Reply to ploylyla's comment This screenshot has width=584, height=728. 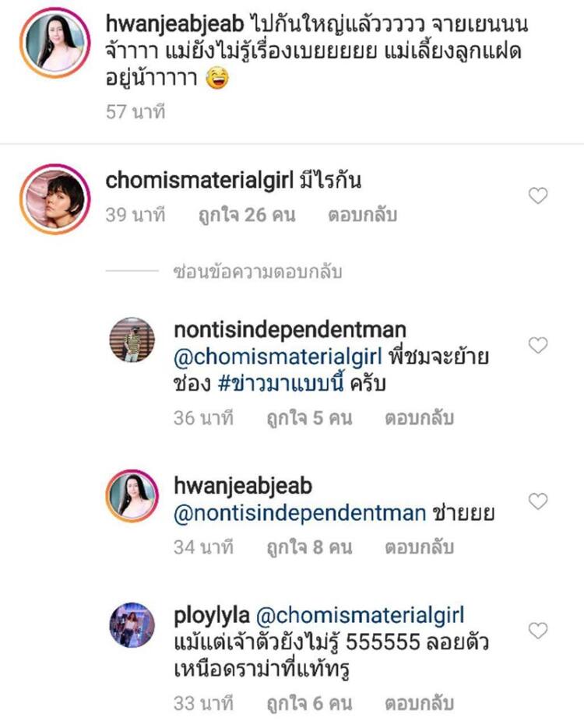click(x=418, y=703)
